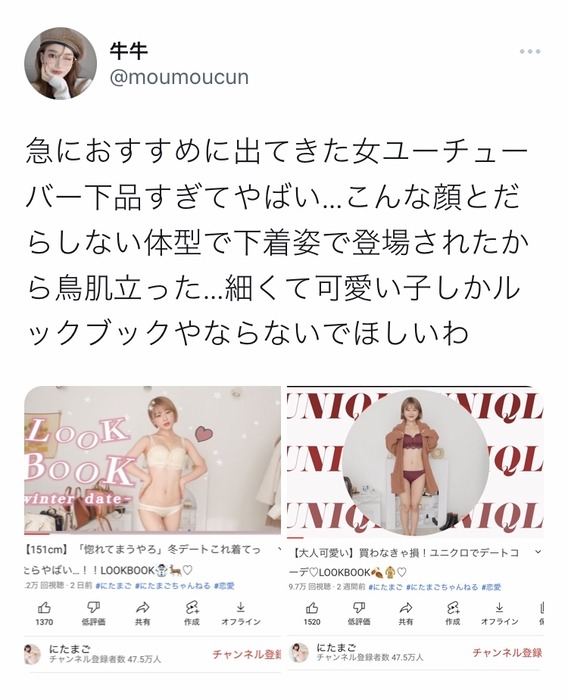The height and width of the screenshot is (700, 568).
Task: Open the three-dot tweet options menu
Action: click(530, 52)
